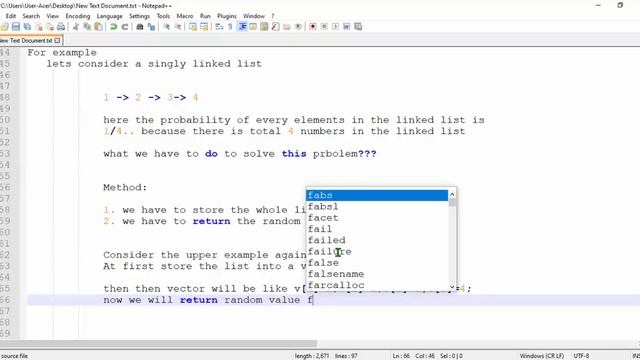The image size is (640, 360).
Task: Click the 'Windows (CR LF)' status entry
Action: pos(542,356)
